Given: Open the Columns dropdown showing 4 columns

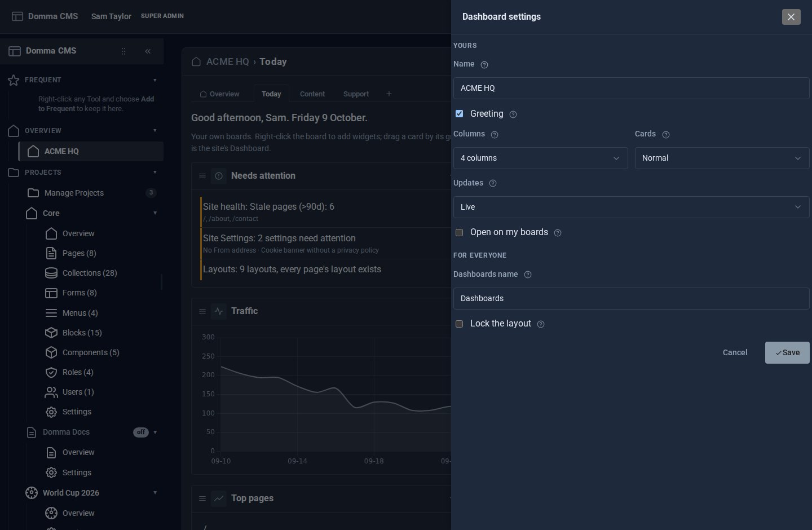Looking at the screenshot, I should pyautogui.click(x=541, y=158).
